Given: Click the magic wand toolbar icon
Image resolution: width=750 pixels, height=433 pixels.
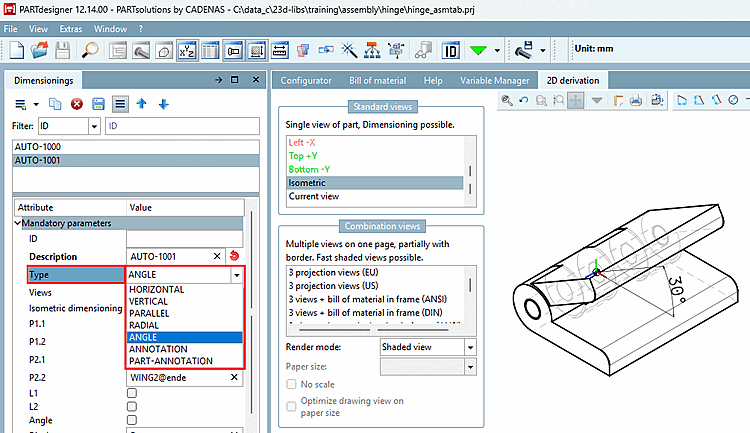Looking at the screenshot, I should click(x=349, y=50).
